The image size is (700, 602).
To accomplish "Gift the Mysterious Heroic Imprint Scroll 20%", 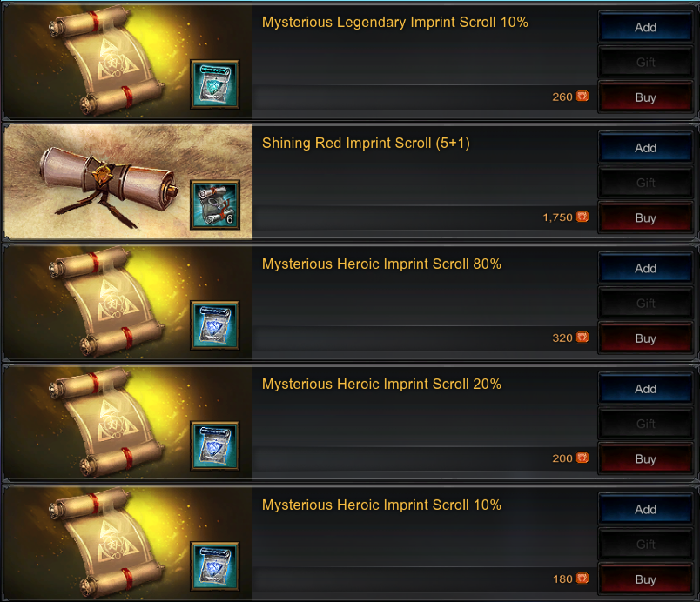I will (x=645, y=424).
